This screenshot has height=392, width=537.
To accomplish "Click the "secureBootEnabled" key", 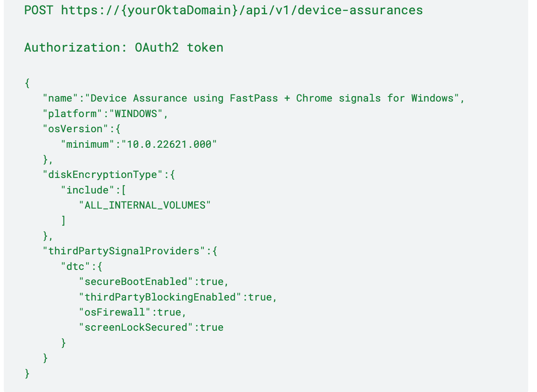I will (136, 282).
